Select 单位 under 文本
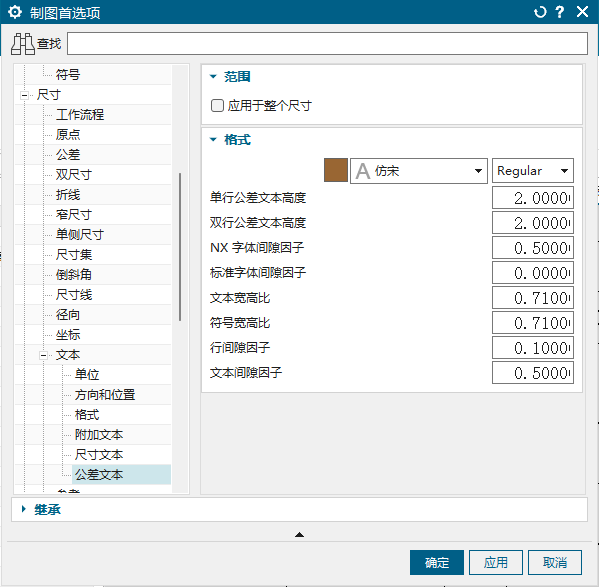 [87, 375]
